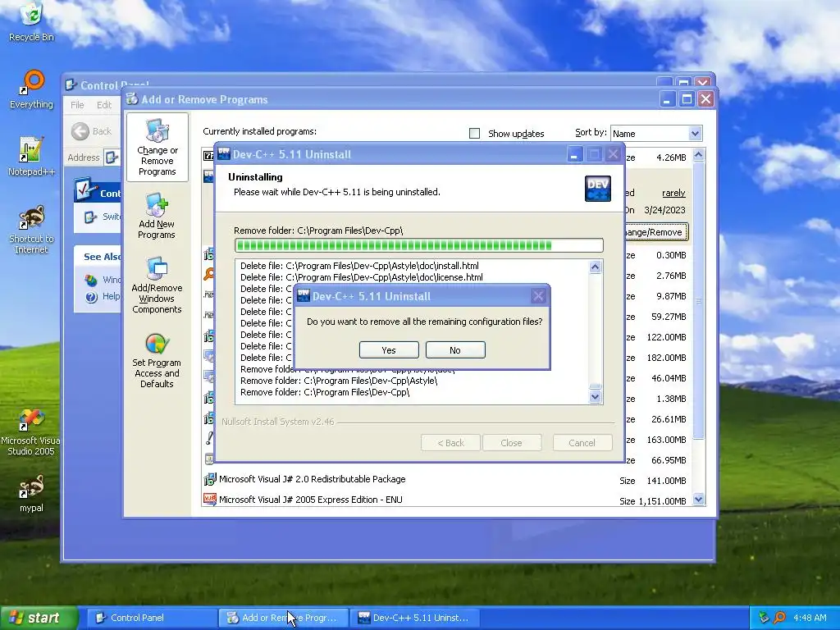Screen dimensions: 840x630
Task: Click the DEV C++ logo in uninstaller header
Action: click(x=598, y=189)
